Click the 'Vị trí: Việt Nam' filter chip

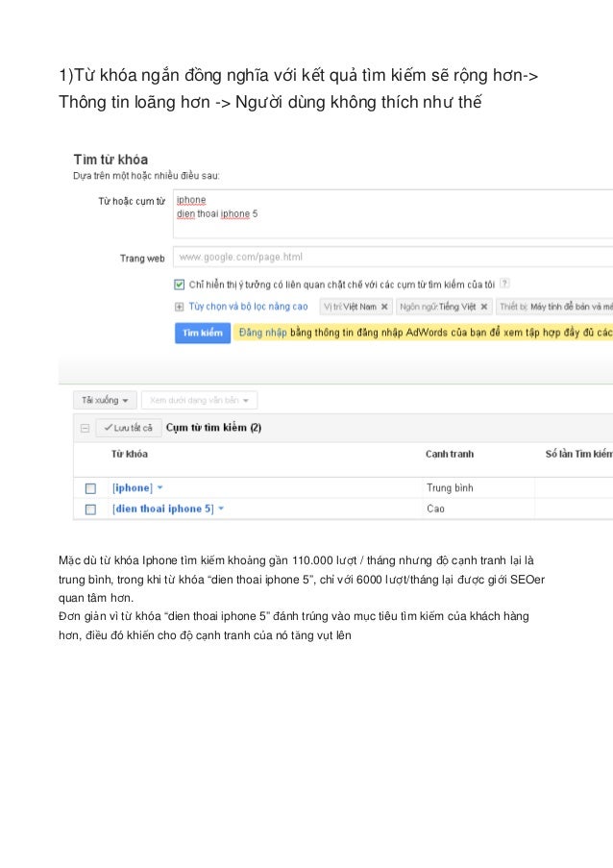pos(356,307)
